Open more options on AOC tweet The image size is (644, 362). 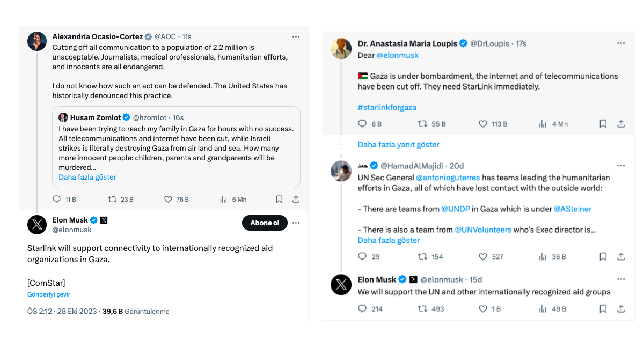tap(296, 36)
